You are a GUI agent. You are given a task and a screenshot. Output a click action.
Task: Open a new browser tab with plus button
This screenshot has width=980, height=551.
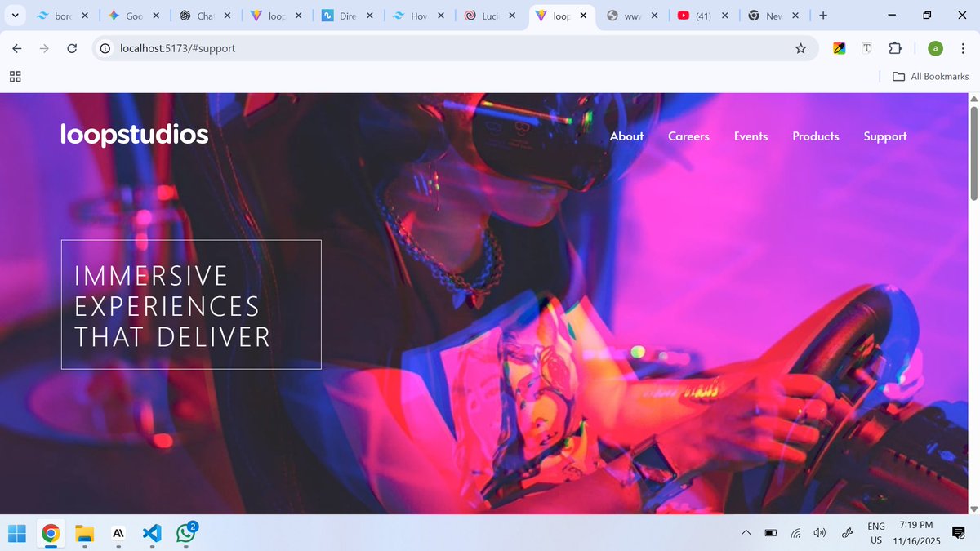(x=822, y=15)
